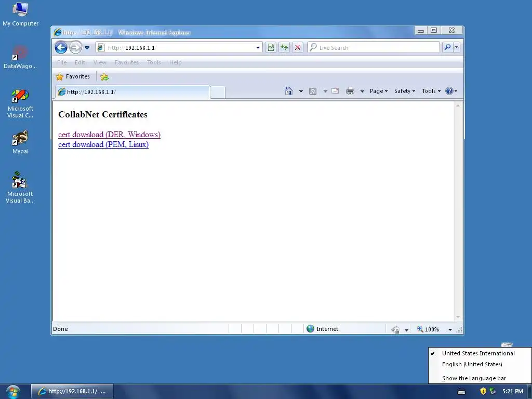The height and width of the screenshot is (399, 532).
Task: Open the Help menu
Action: coord(176,62)
